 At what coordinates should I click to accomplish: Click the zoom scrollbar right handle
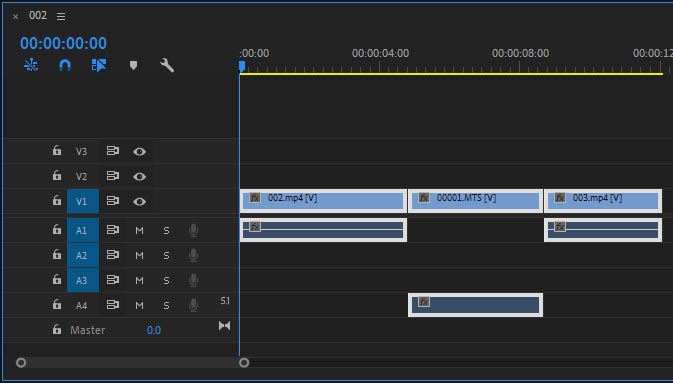(x=244, y=363)
